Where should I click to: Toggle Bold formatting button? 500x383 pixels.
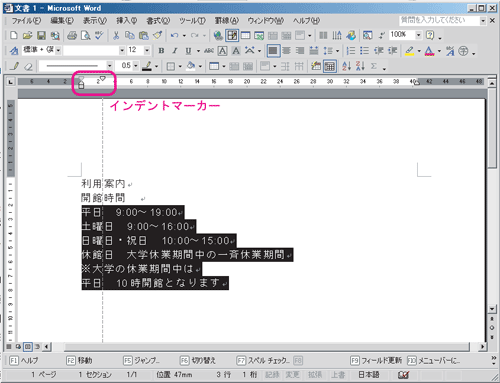click(161, 51)
